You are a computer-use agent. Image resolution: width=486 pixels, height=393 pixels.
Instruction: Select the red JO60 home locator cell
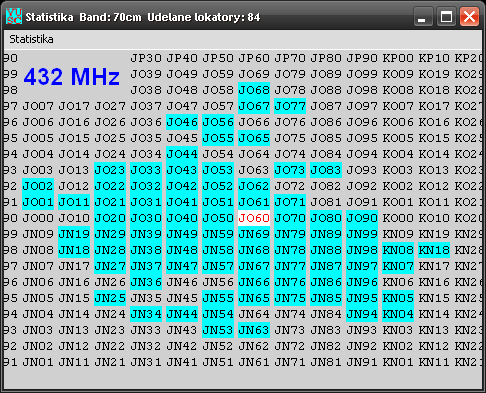pyautogui.click(x=254, y=218)
